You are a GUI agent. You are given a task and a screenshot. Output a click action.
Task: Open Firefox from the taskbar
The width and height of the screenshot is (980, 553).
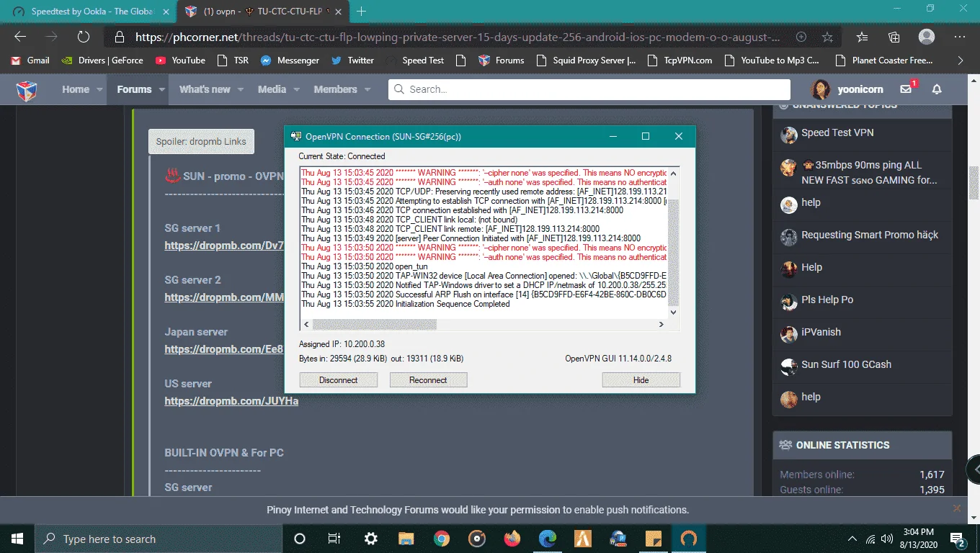pos(512,539)
